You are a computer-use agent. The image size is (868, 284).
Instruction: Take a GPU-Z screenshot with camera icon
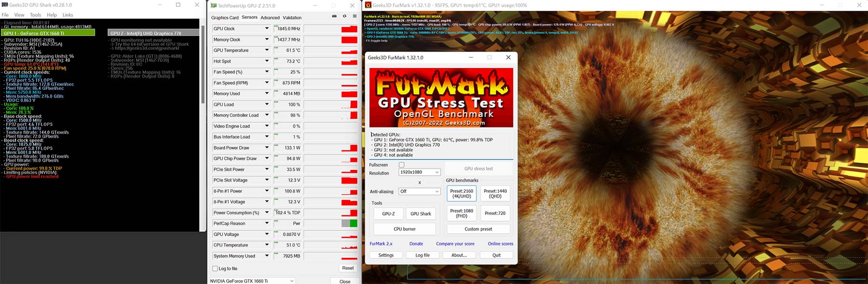pos(334,16)
